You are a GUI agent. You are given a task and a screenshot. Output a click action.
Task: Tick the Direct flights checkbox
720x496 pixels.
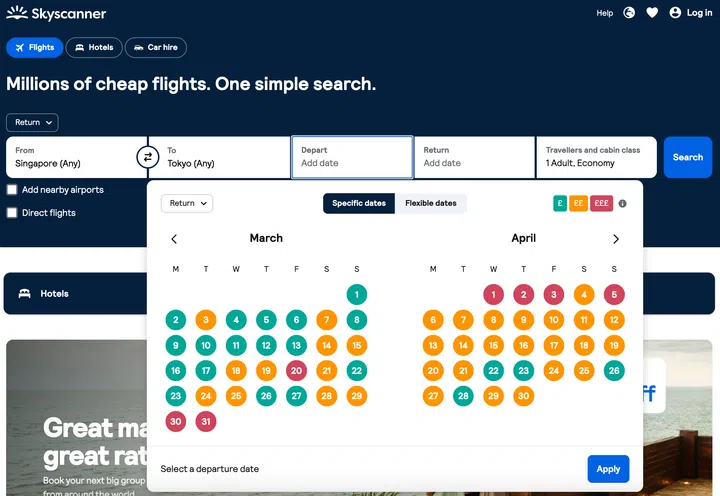coord(12,213)
